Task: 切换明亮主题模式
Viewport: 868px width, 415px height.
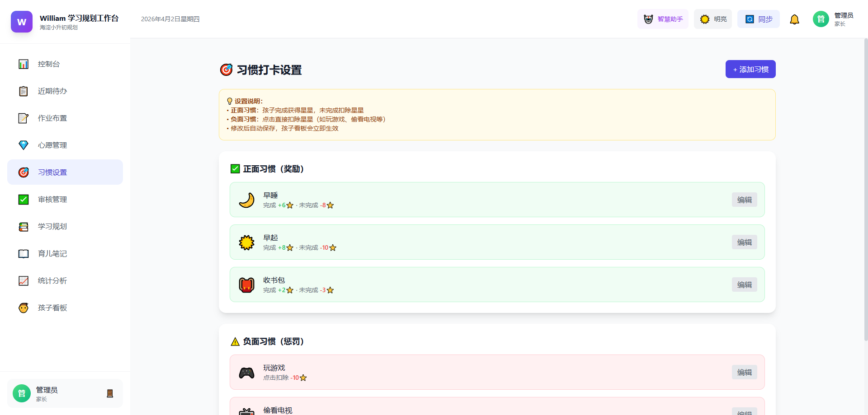Action: 712,19
